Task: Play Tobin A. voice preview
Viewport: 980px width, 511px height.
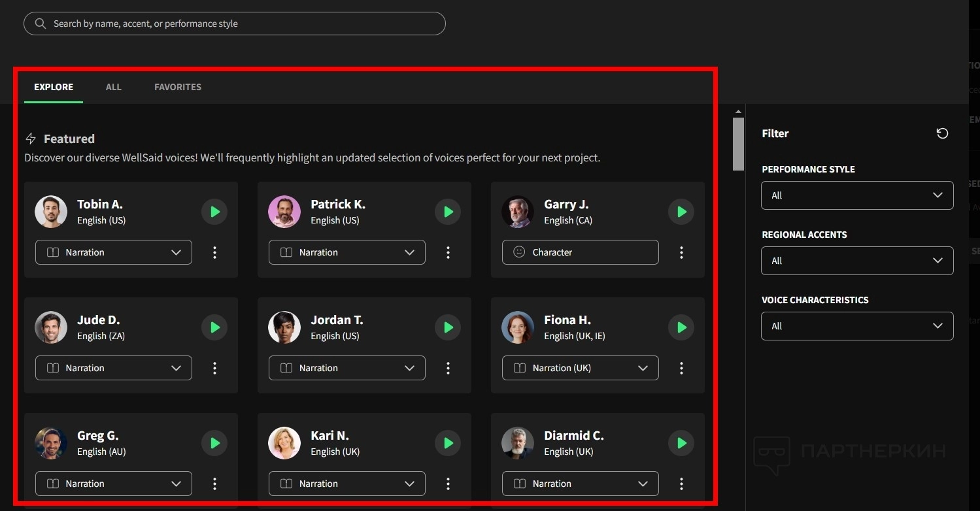Action: [x=214, y=212]
